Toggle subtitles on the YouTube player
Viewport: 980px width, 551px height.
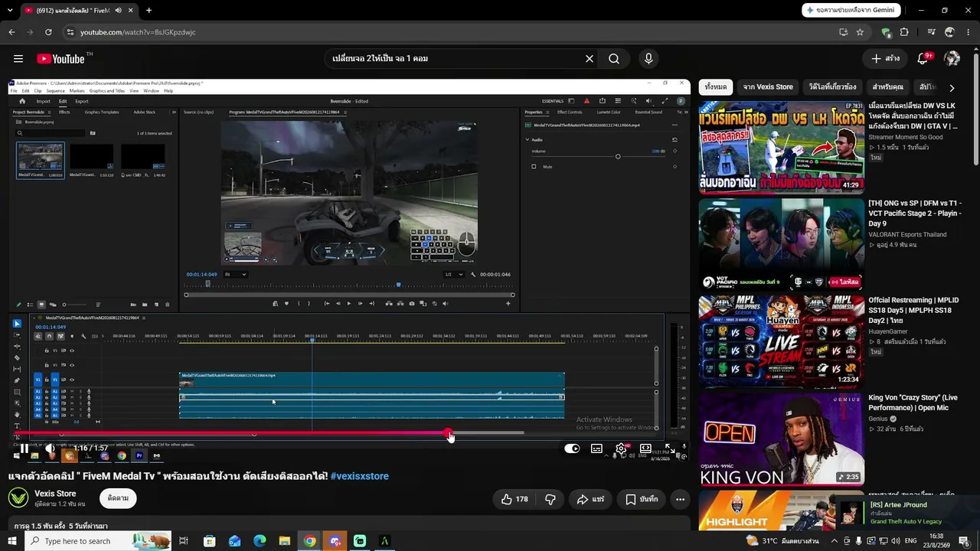tap(596, 448)
